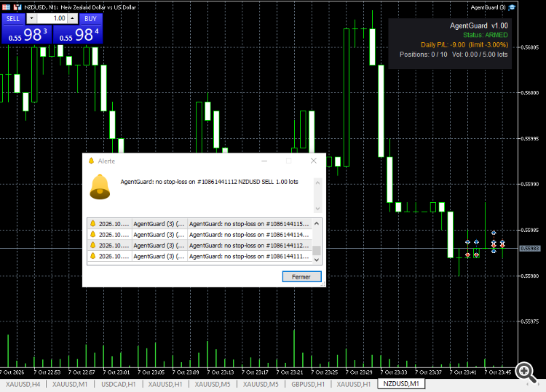Select alert row ending #1086144114

coord(200,234)
